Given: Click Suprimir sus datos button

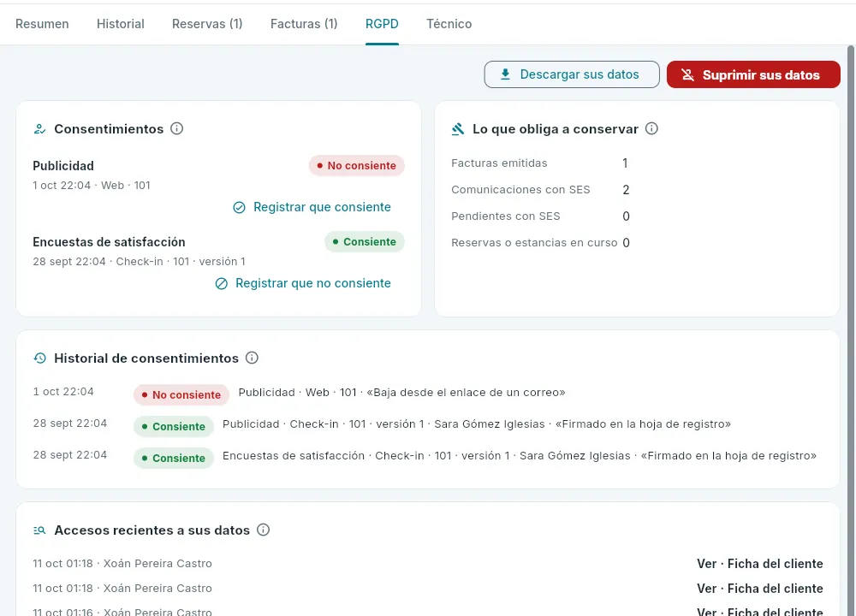Looking at the screenshot, I should 753,74.
